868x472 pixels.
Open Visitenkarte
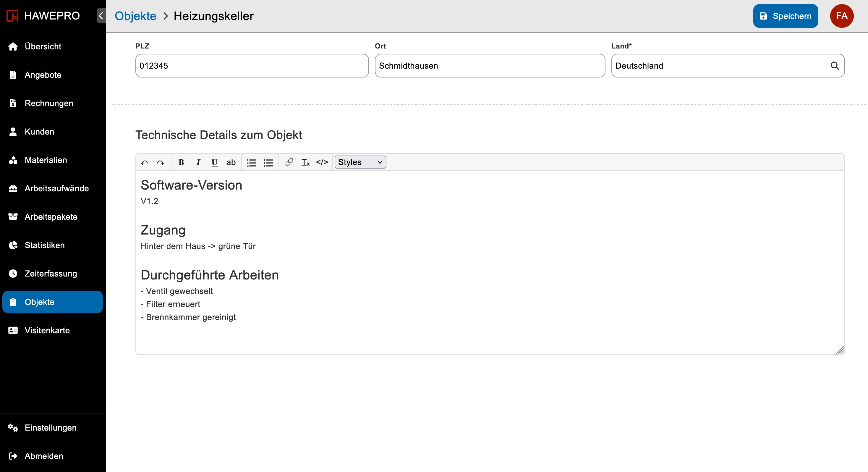point(53,330)
